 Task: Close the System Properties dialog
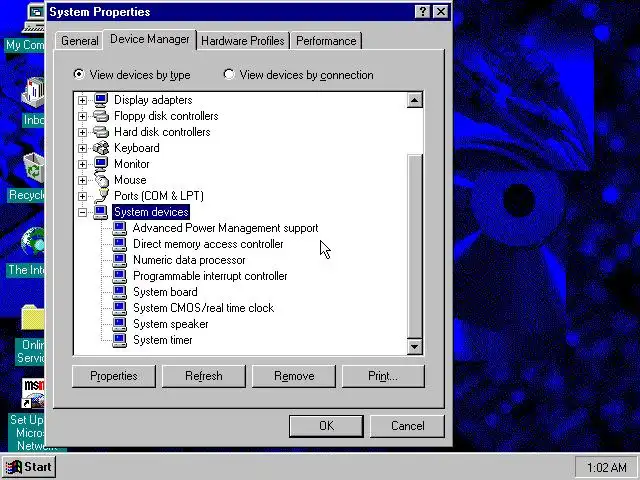(x=441, y=11)
